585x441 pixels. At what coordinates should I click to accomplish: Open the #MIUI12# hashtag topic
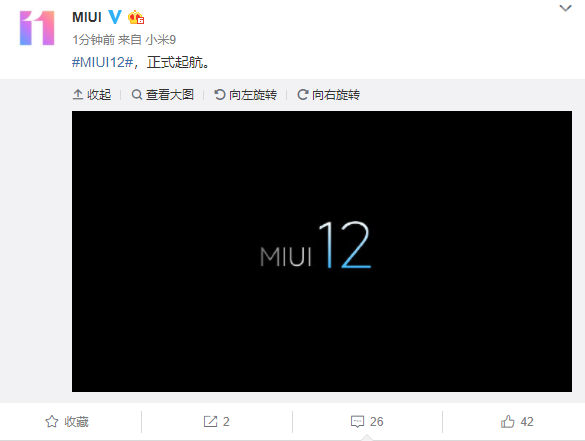[103, 62]
